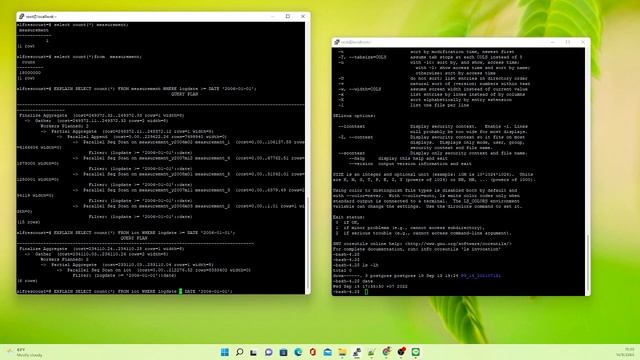The height and width of the screenshot is (360, 640).
Task: Open taskbar Search magnifier
Action: coord(240,352)
